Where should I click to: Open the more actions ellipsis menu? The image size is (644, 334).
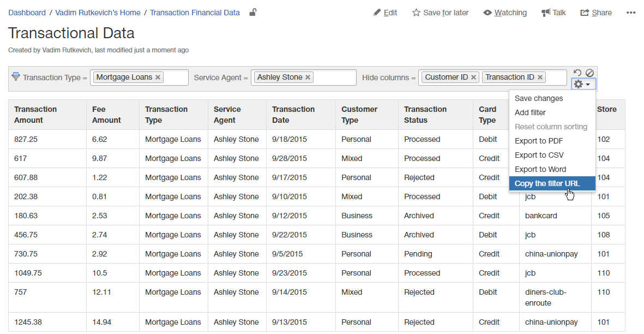point(631,13)
